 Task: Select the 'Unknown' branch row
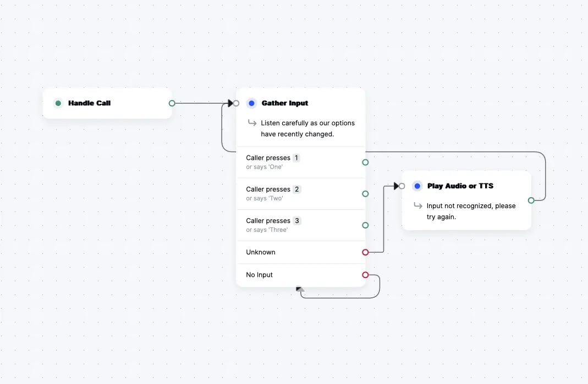click(x=297, y=252)
